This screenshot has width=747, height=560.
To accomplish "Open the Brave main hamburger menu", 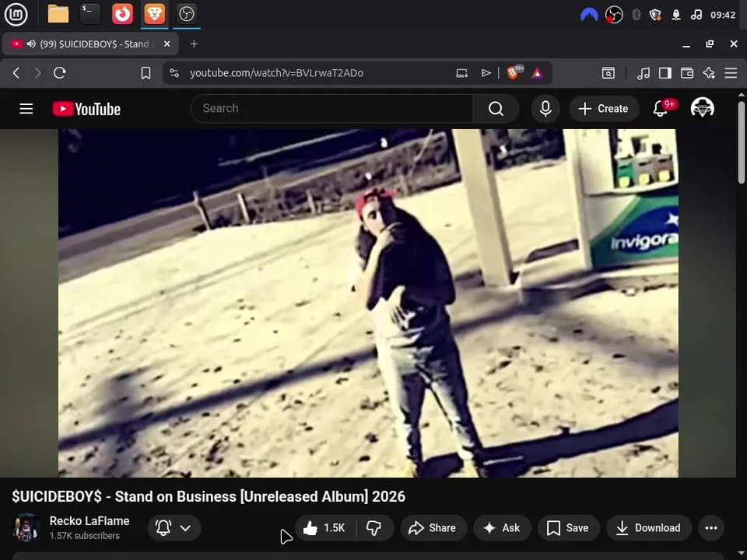I will tap(731, 73).
